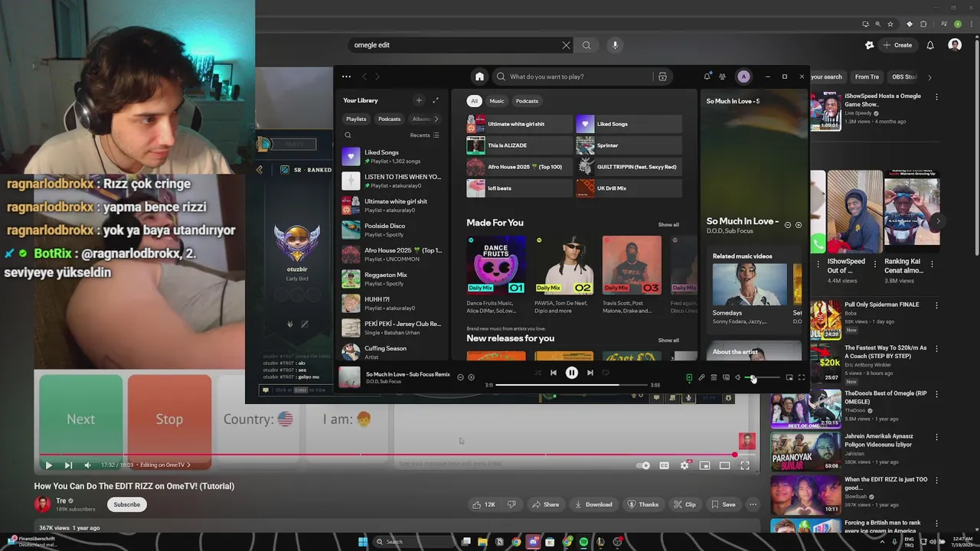
Task: Select the All filter chip
Action: click(474, 101)
